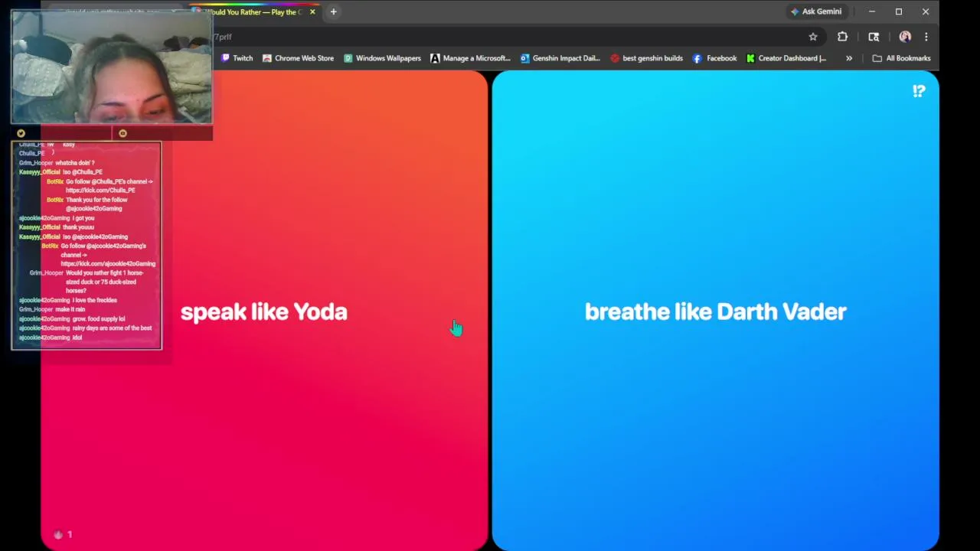Minimize the Chrome window
Viewport: 980px width, 551px height.
pyautogui.click(x=871, y=11)
